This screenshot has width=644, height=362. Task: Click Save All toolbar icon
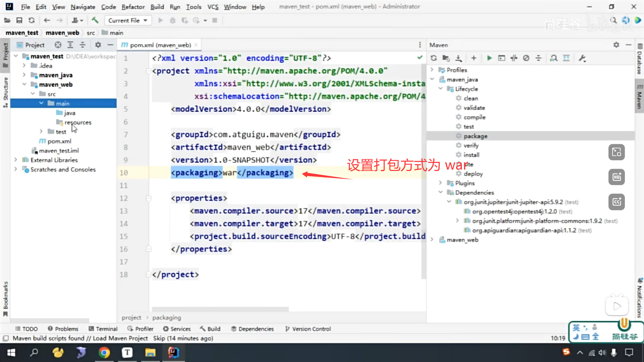tap(19, 20)
